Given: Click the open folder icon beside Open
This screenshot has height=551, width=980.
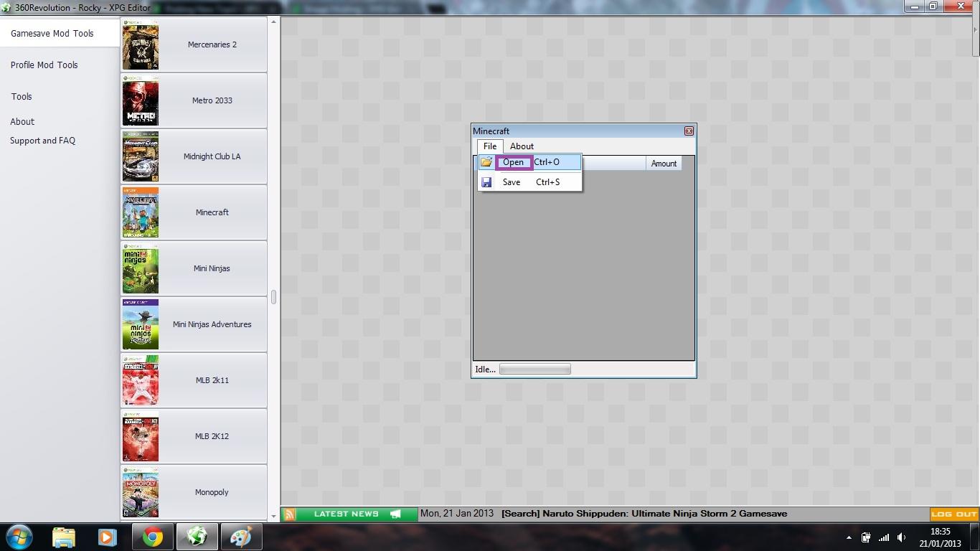Looking at the screenshot, I should pyautogui.click(x=486, y=162).
